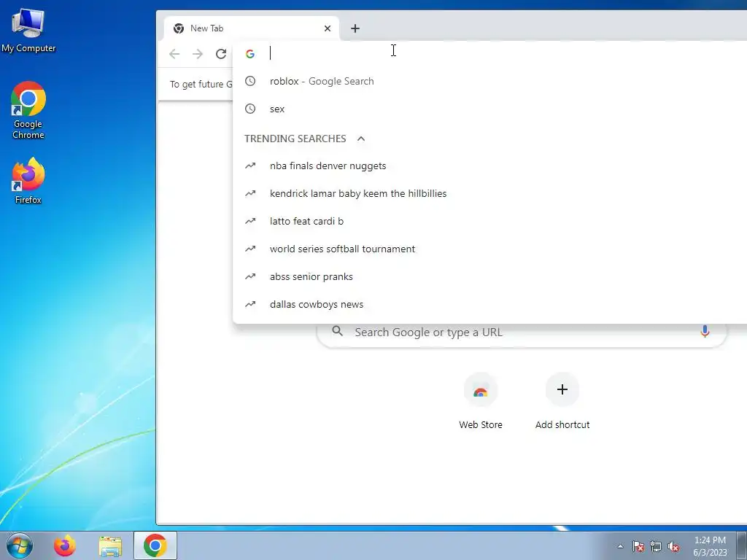Click clock icon beside roblox suggestion
747x560 pixels.
click(x=250, y=81)
